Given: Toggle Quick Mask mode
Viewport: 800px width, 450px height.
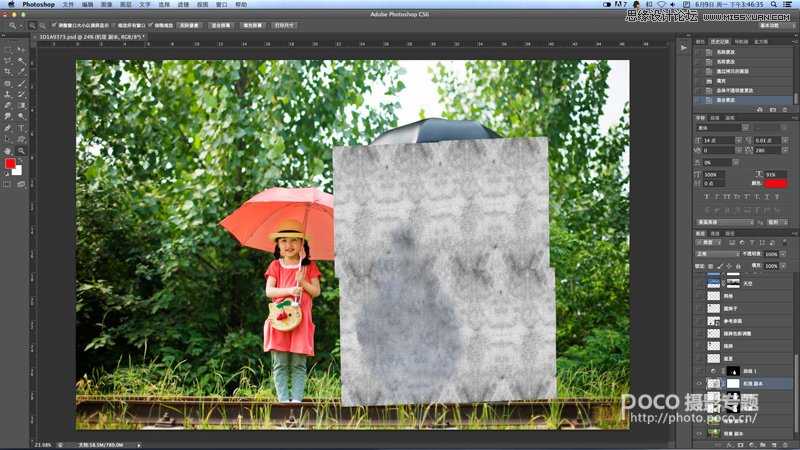Looking at the screenshot, I should 8,185.
